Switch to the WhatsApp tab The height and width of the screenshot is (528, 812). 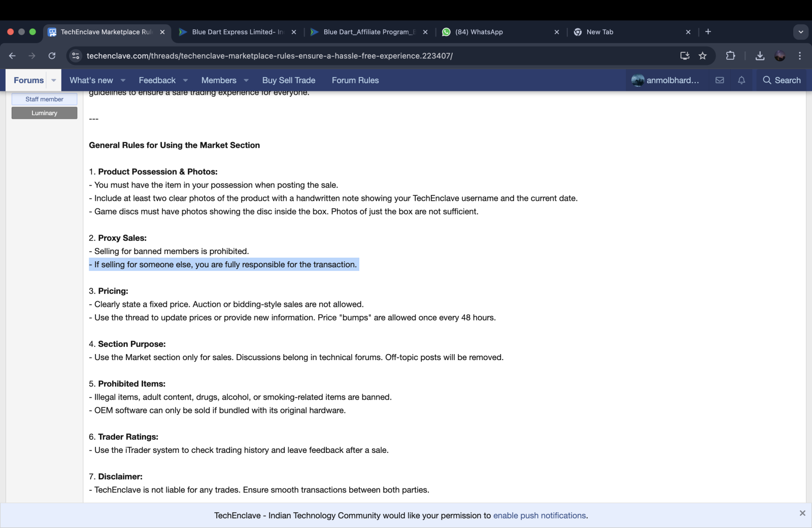pos(500,32)
